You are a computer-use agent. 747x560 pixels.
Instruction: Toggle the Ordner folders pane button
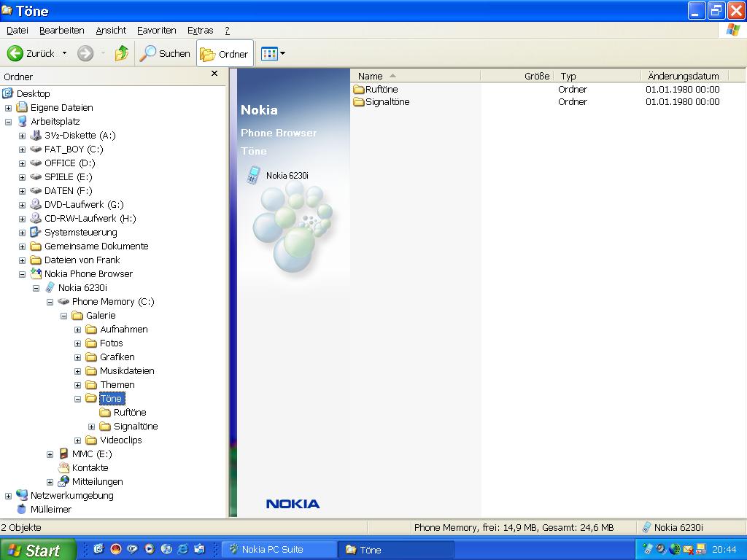coord(225,54)
